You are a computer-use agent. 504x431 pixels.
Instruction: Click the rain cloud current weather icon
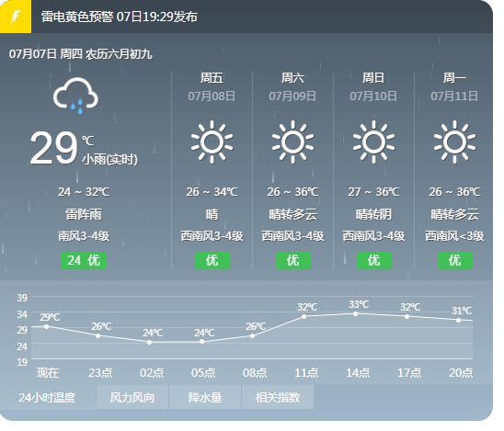[75, 96]
